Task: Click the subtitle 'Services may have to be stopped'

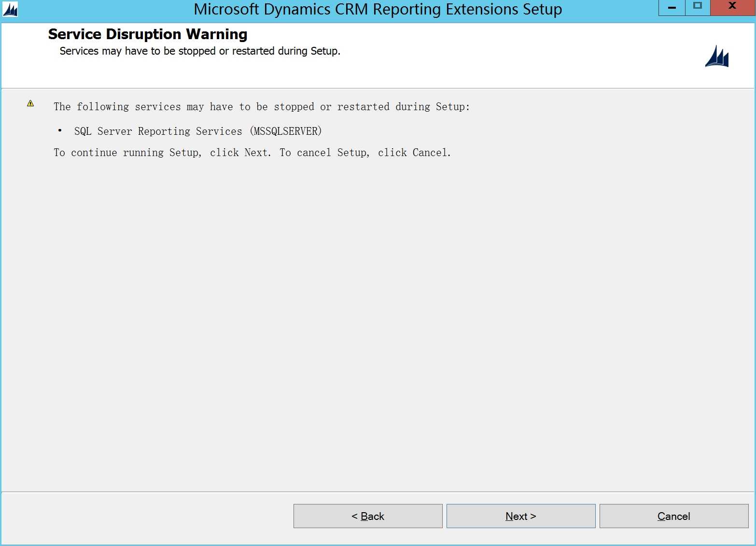Action: click(200, 51)
